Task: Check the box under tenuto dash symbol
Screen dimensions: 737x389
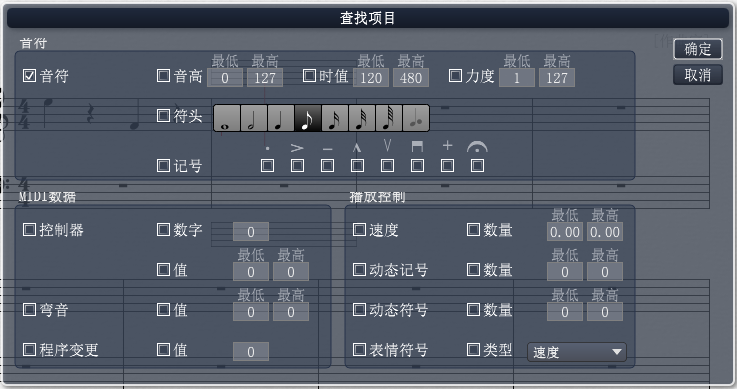Action: pyautogui.click(x=328, y=165)
